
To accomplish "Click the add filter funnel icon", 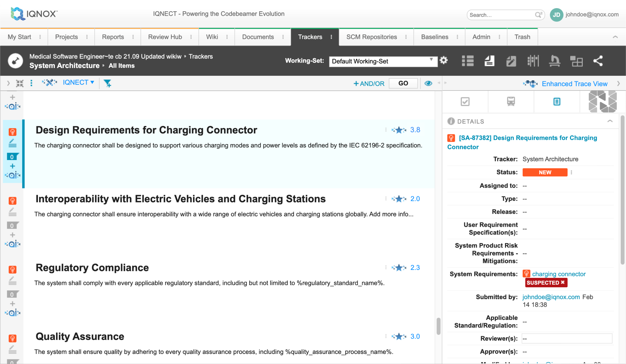I will [x=107, y=83].
